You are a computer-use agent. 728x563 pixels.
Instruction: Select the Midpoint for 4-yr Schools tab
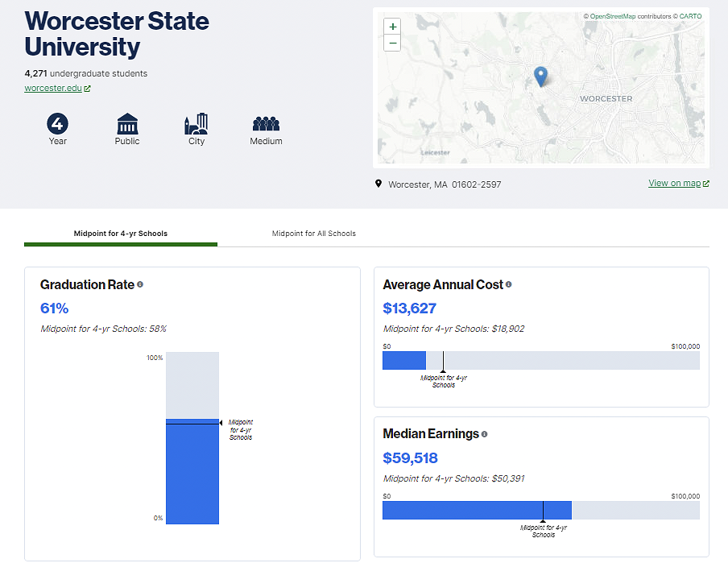click(121, 233)
